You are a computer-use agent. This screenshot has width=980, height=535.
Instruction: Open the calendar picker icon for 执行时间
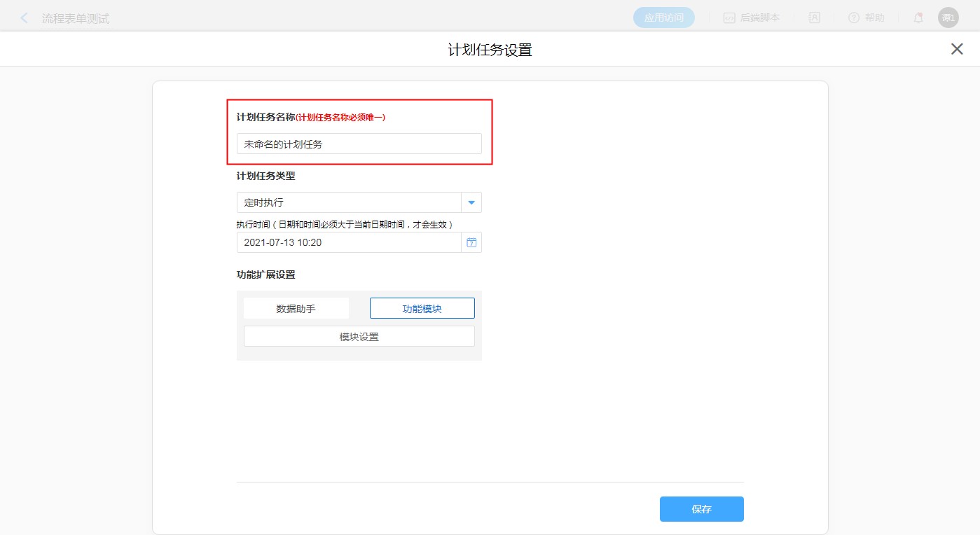pyautogui.click(x=471, y=242)
